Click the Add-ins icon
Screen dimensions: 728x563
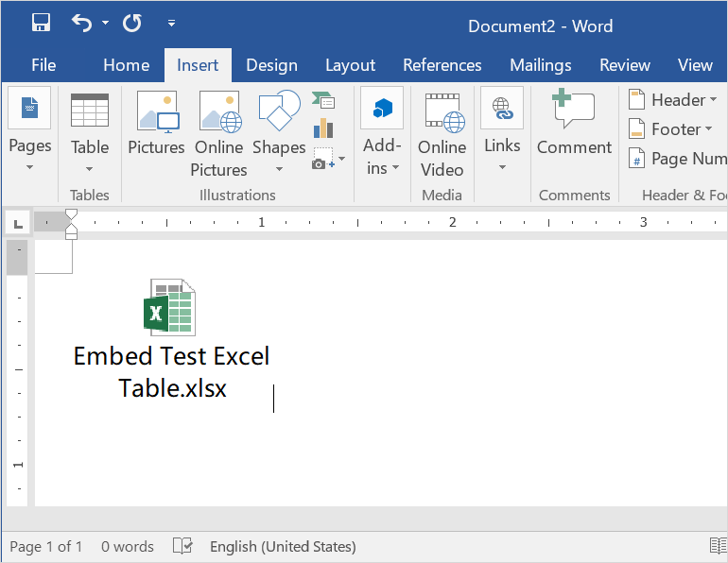coord(382,108)
